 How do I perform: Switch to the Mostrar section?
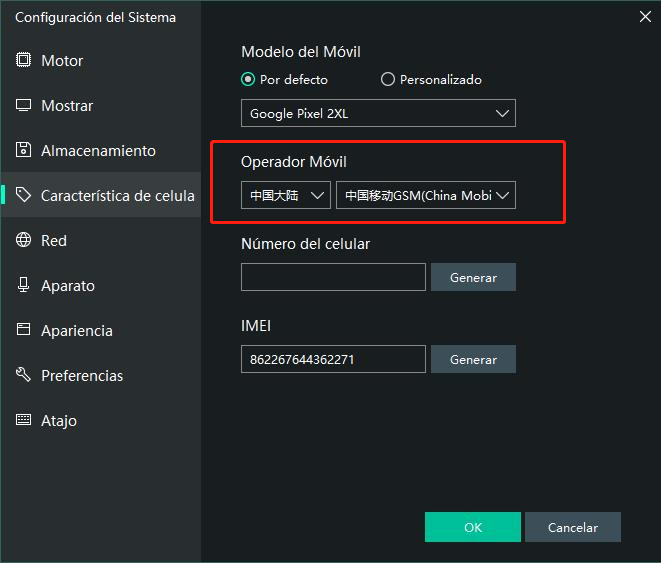101,105
